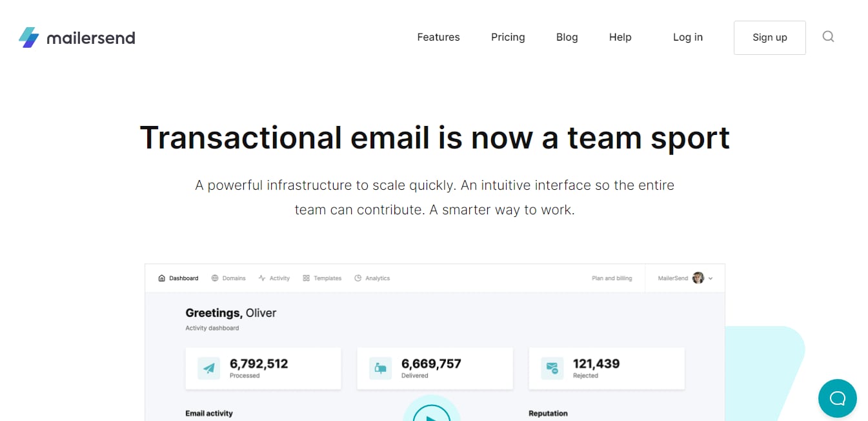868x421 pixels.
Task: Play the dashboard demo video
Action: click(431, 414)
